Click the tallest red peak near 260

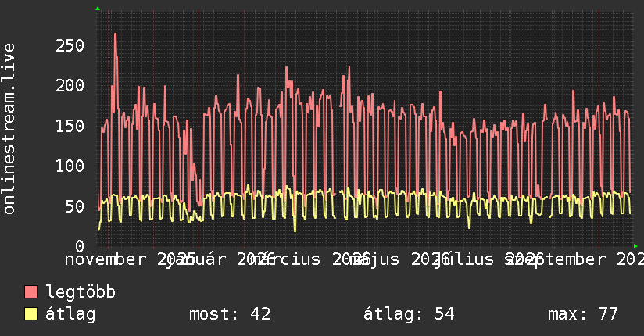click(x=116, y=34)
